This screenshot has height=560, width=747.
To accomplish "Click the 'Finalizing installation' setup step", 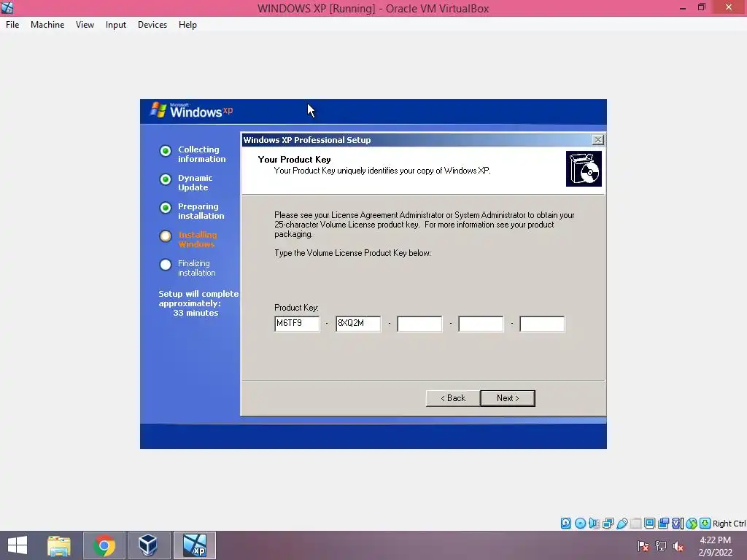I will tap(197, 268).
